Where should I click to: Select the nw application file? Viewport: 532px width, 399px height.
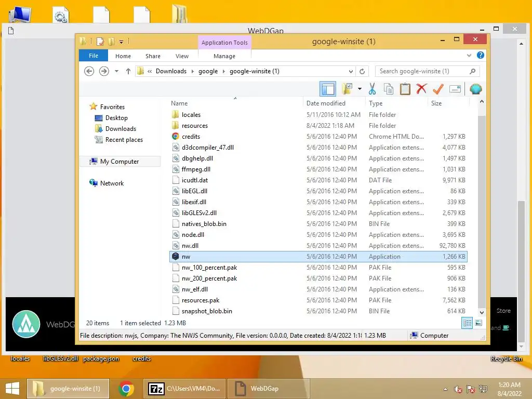[x=318, y=257]
